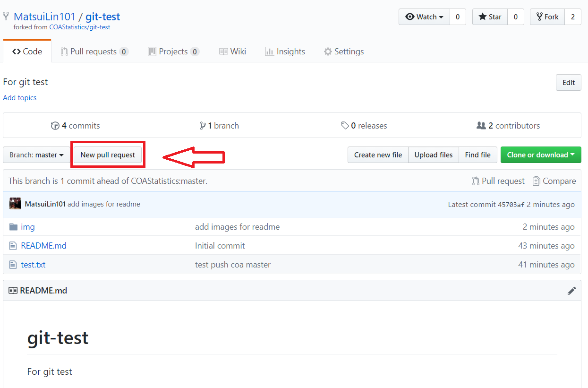The width and height of the screenshot is (588, 388).
Task: Open the watchers count 0 beside Watch
Action: [458, 17]
